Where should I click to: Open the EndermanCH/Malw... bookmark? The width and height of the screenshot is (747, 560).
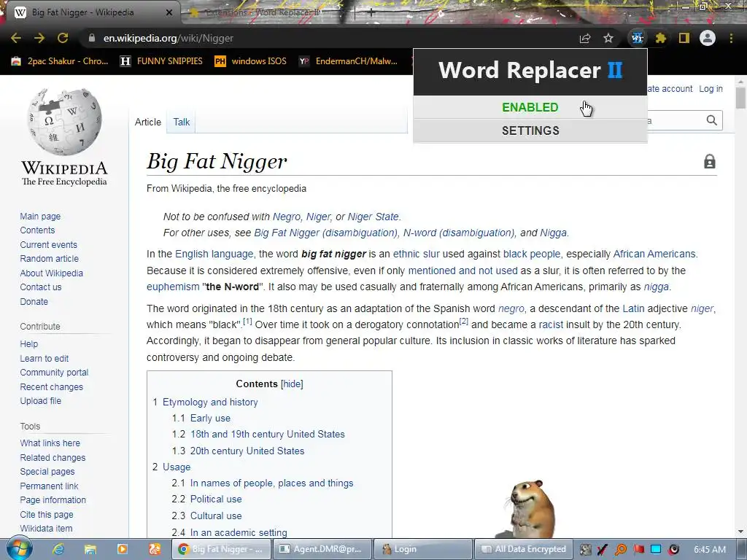(x=348, y=61)
